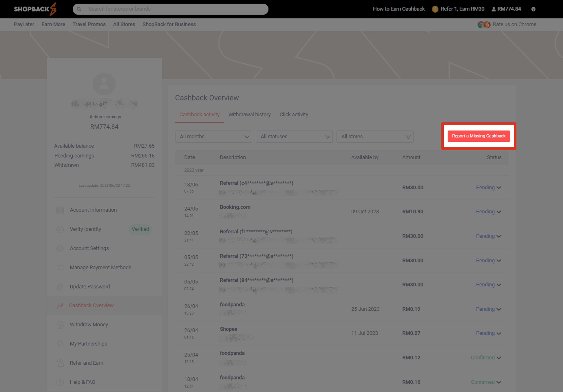Expand the Booking.com Pending row chevron

499,212
